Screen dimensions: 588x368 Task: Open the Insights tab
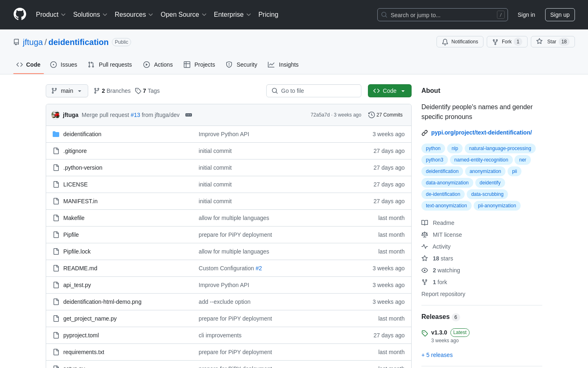click(x=283, y=65)
